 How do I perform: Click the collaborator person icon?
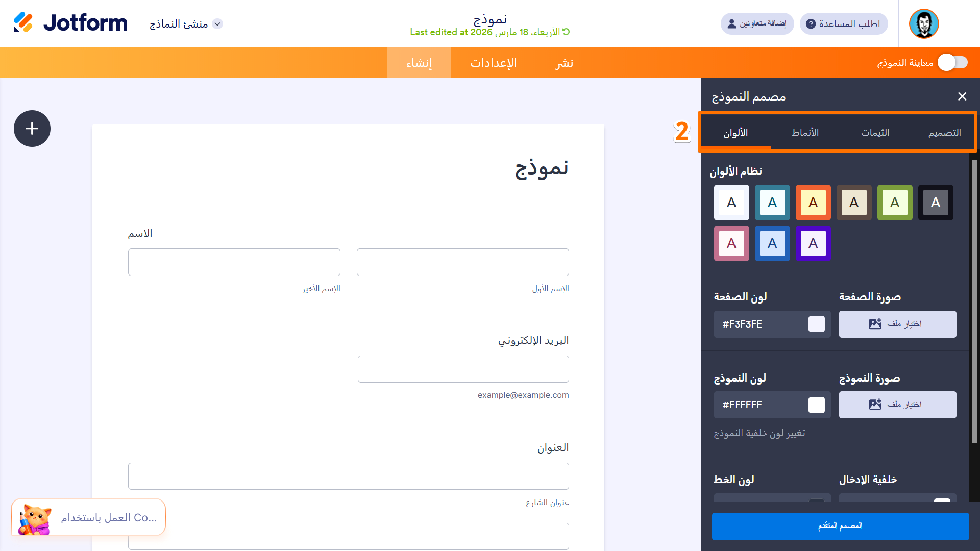(x=731, y=23)
